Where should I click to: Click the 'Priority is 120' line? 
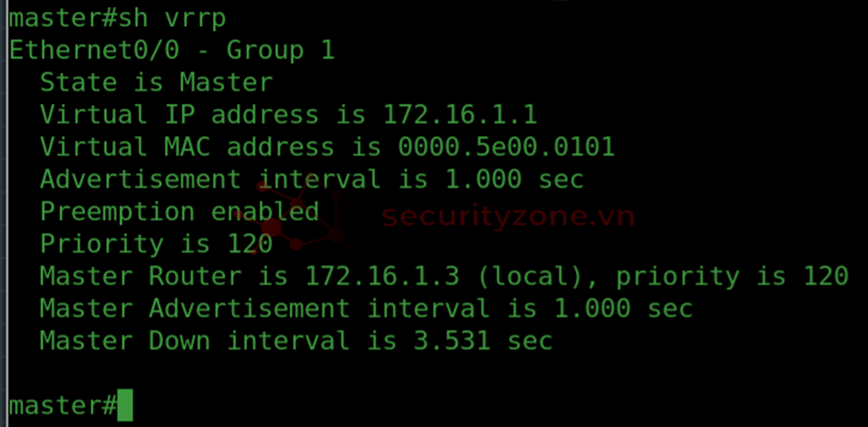pyautogui.click(x=157, y=244)
